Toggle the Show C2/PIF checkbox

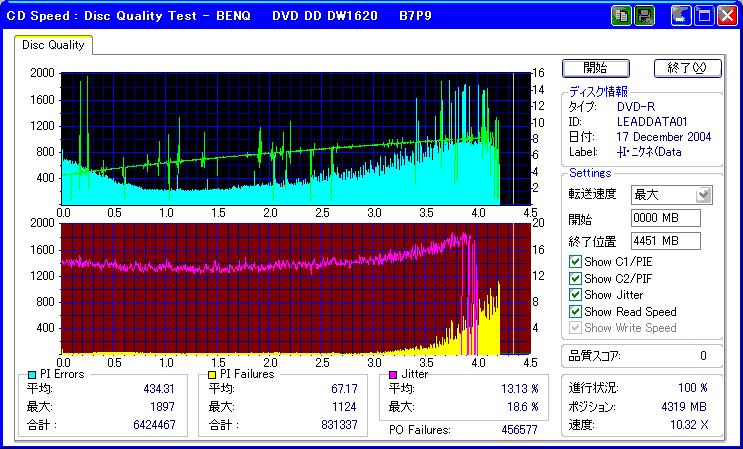click(575, 278)
